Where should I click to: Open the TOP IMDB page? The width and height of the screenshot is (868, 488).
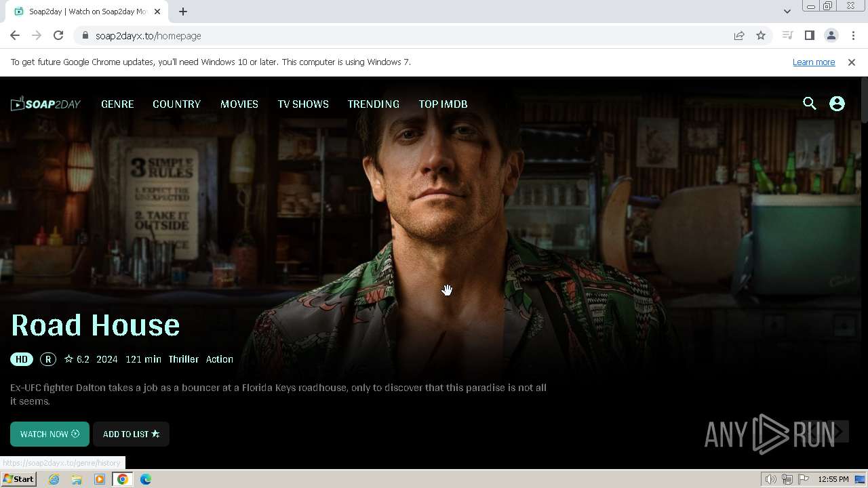pyautogui.click(x=443, y=104)
